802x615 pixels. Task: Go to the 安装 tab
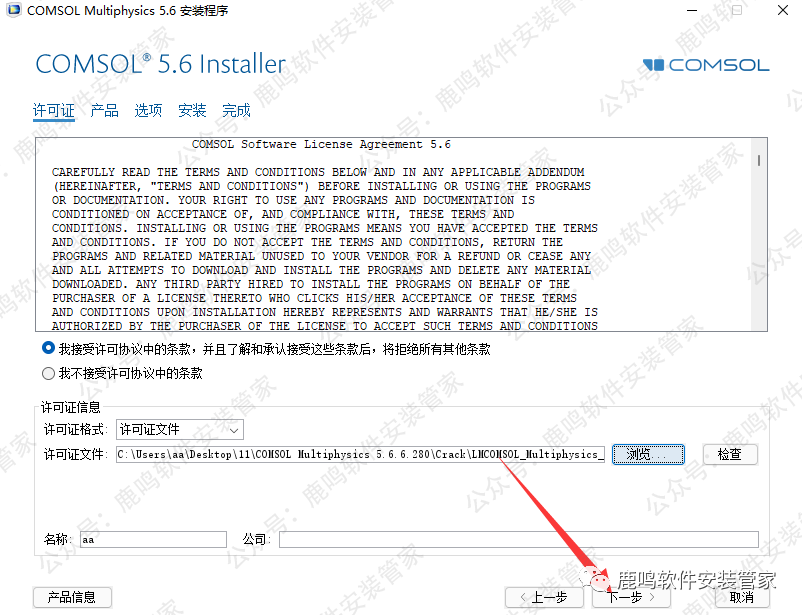pyautogui.click(x=192, y=110)
